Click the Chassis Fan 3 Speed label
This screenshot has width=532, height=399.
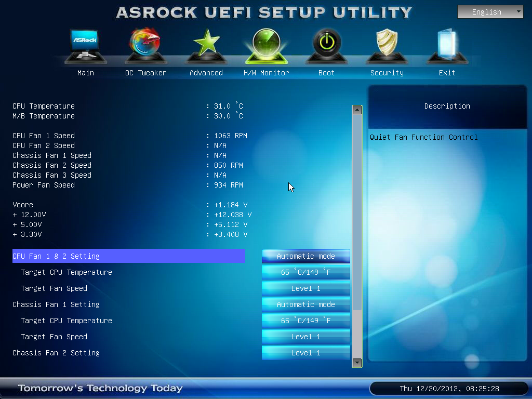52,175
